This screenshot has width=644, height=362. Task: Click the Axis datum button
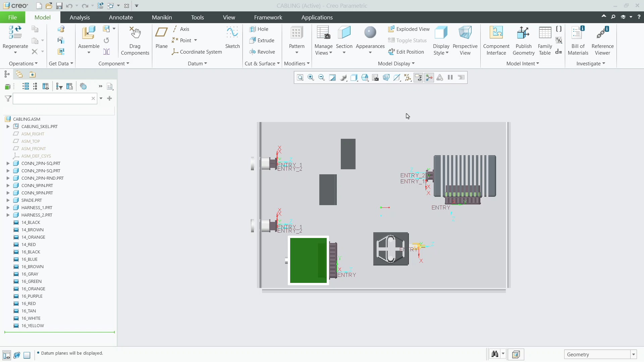181,29
